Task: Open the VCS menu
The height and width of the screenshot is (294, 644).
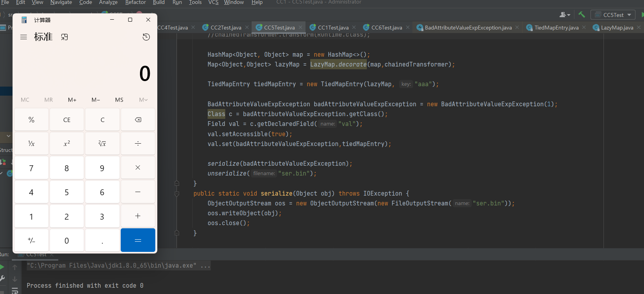Action: 213,2
